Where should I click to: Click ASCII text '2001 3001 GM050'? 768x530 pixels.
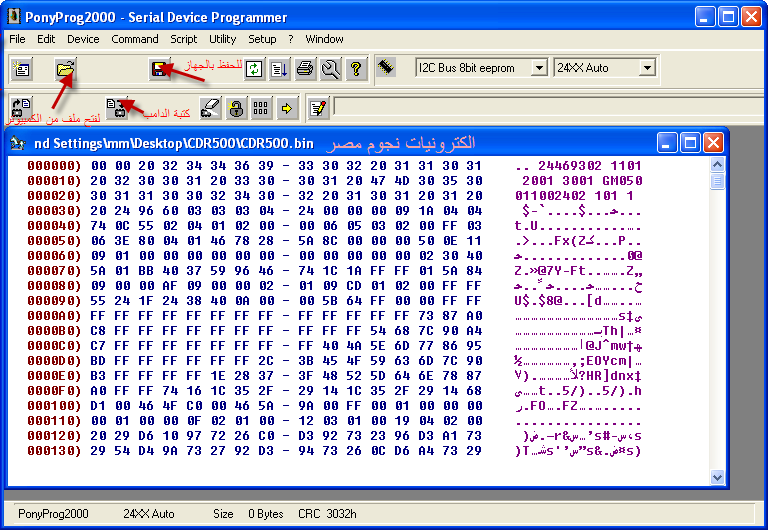582,181
